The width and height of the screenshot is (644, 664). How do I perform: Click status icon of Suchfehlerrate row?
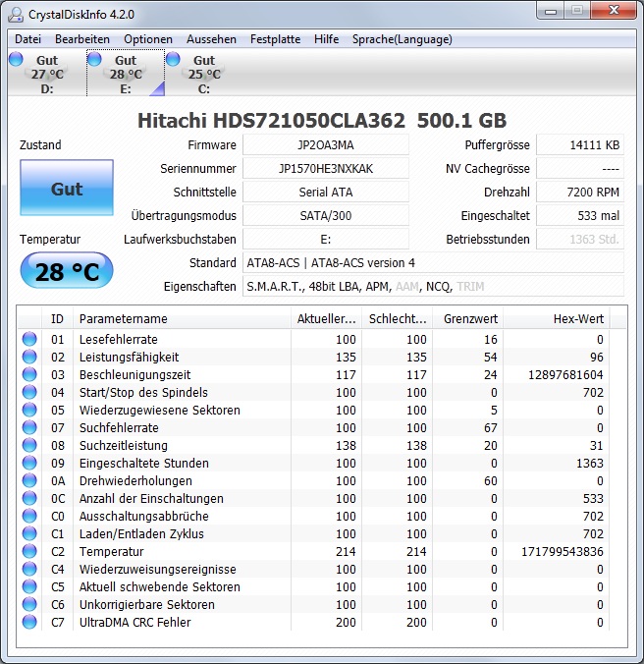(29, 427)
